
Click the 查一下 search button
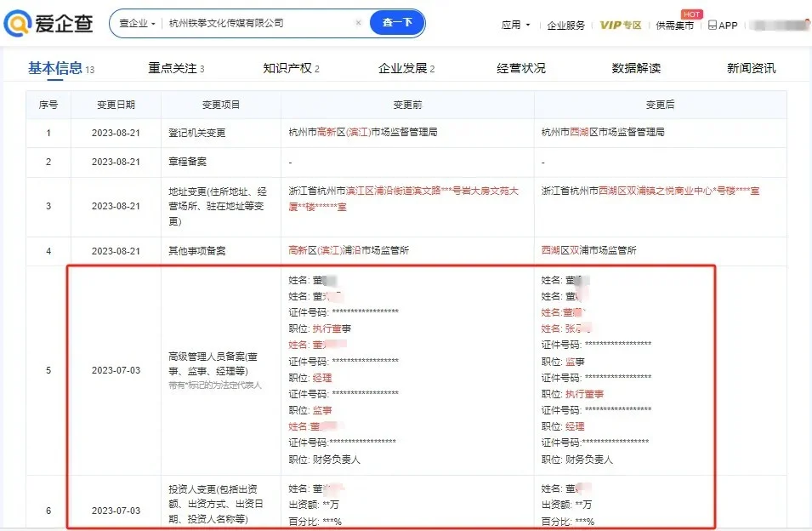397,23
